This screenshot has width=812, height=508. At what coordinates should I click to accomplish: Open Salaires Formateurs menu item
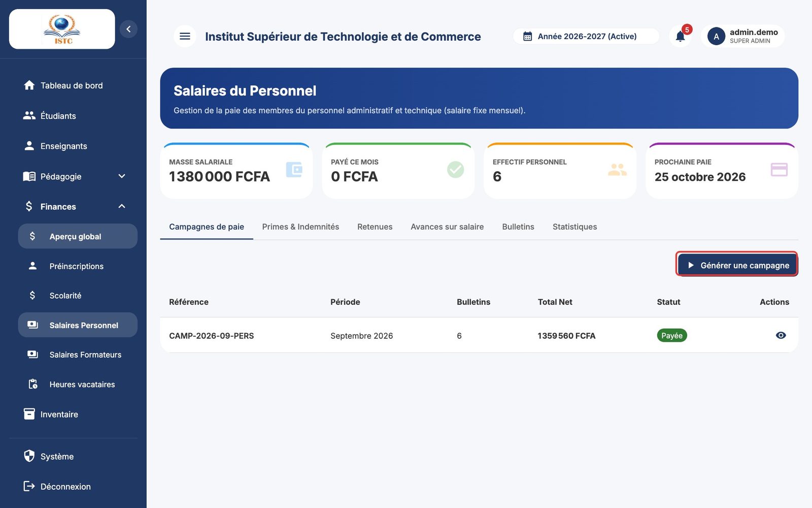pos(78,355)
